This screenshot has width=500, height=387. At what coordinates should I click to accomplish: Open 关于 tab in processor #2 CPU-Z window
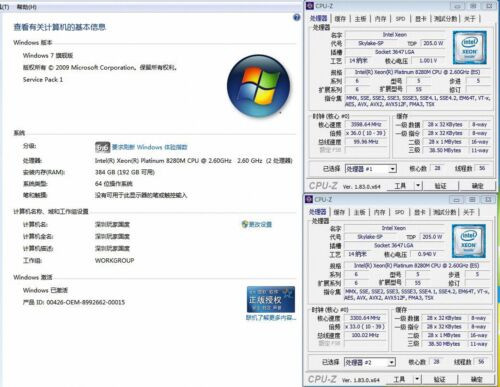(x=469, y=212)
